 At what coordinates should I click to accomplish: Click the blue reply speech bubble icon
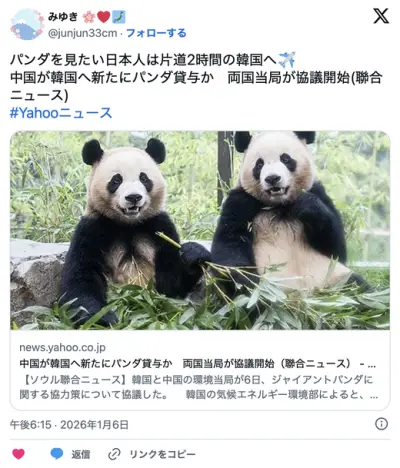coord(57,454)
